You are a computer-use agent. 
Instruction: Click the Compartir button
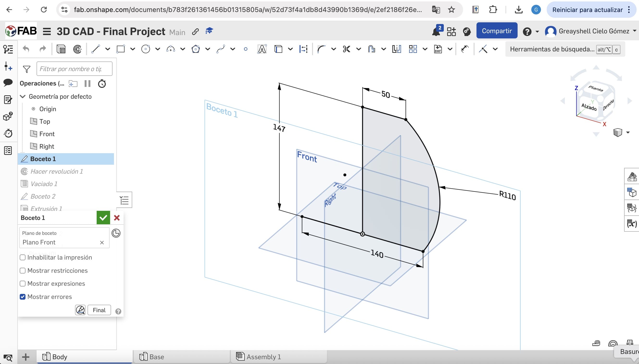pyautogui.click(x=497, y=31)
